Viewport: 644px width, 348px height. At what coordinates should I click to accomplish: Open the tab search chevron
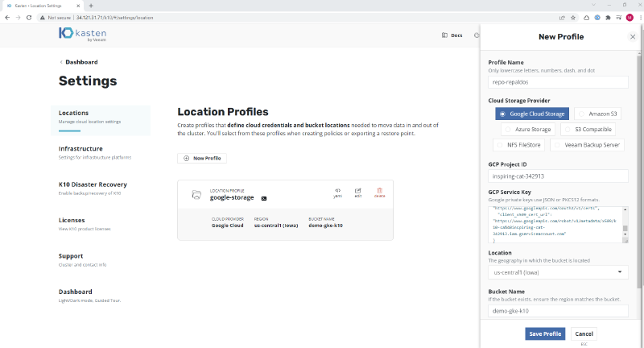(593, 5)
